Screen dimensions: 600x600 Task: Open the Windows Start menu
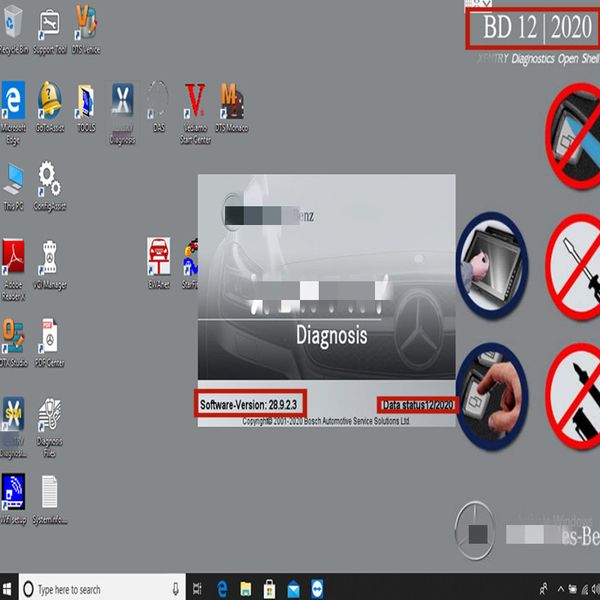tap(8, 589)
